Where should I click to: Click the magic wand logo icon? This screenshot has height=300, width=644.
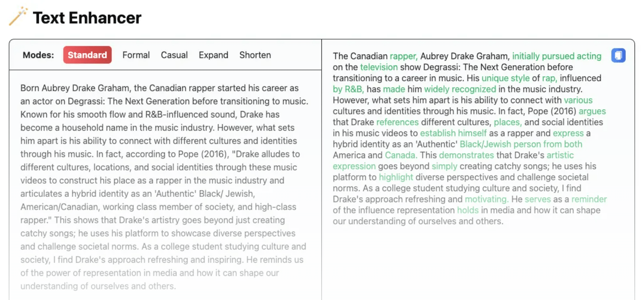(x=18, y=17)
